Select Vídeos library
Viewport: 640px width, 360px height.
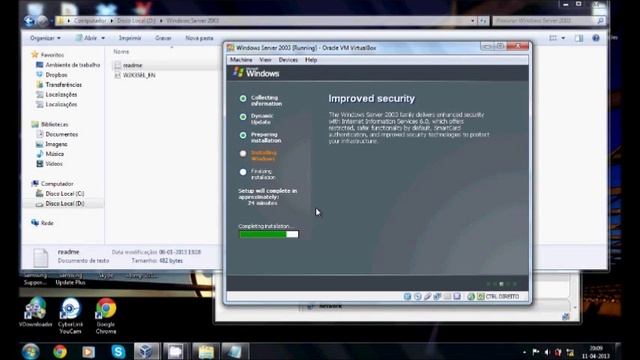(x=49, y=164)
